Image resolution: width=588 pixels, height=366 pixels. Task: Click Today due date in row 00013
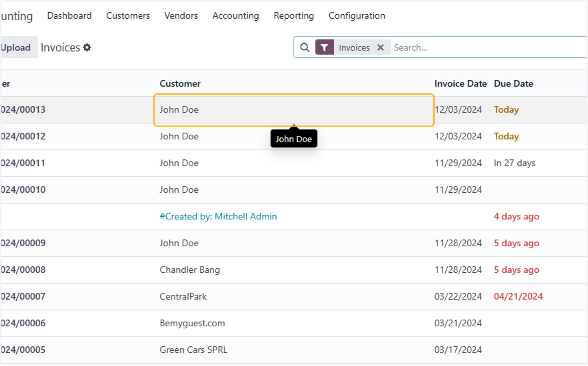click(506, 110)
